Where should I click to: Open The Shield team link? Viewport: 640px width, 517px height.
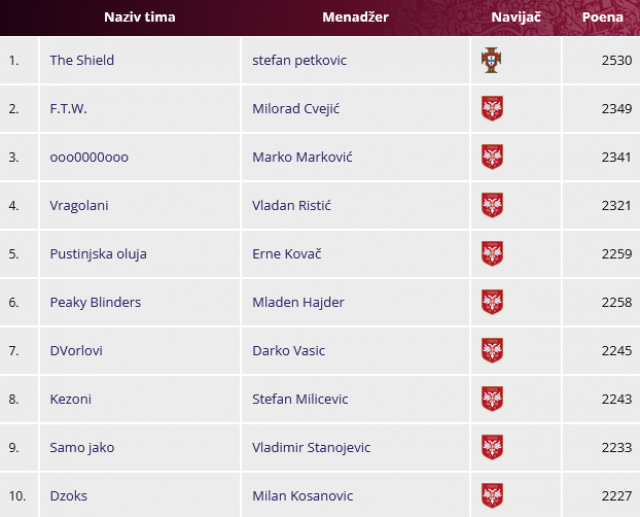(x=82, y=60)
